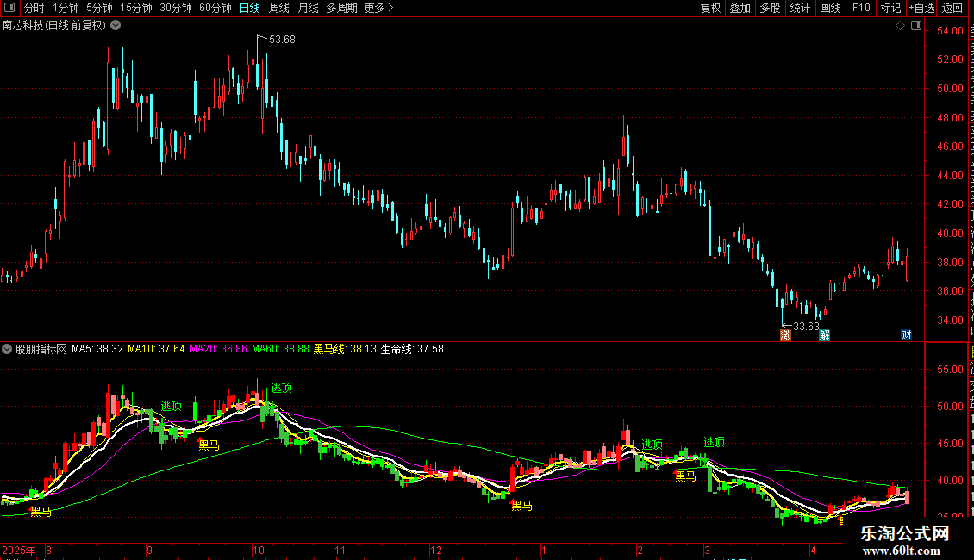Screen dimensions: 974x560
Task: Open F10 company information
Action: pyautogui.click(x=861, y=8)
